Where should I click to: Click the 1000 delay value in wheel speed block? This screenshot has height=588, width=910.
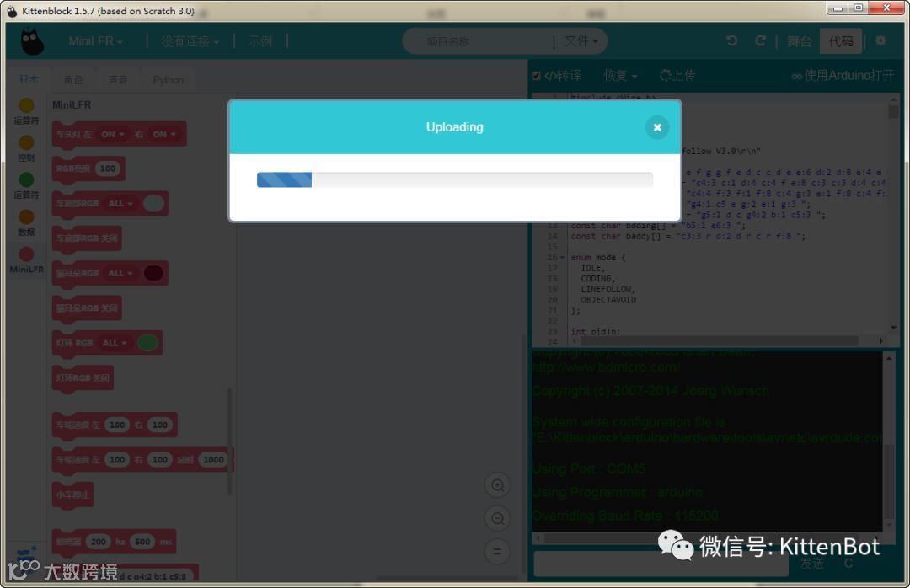pos(213,460)
